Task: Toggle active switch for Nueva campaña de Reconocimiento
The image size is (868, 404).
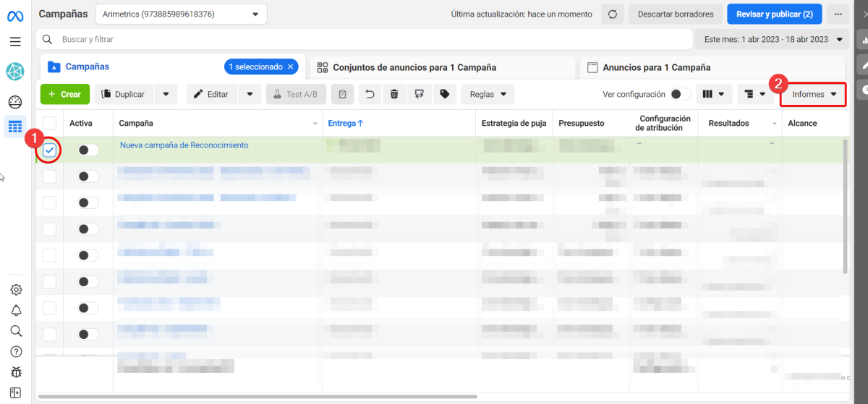Action: click(x=88, y=150)
